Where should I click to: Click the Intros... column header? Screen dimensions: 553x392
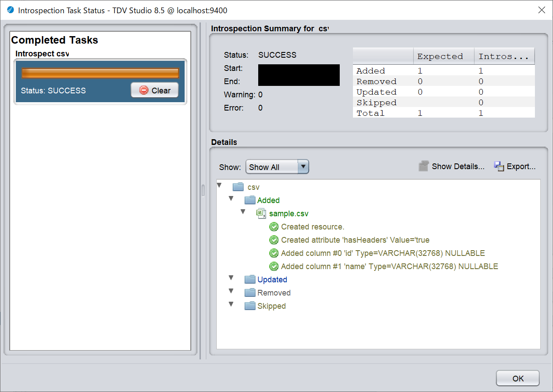click(505, 56)
